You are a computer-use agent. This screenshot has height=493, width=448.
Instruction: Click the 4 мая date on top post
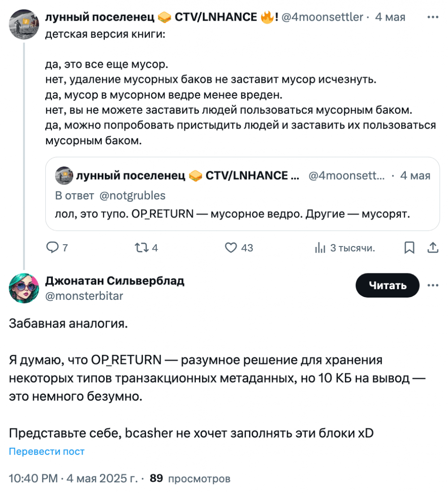pos(390,17)
